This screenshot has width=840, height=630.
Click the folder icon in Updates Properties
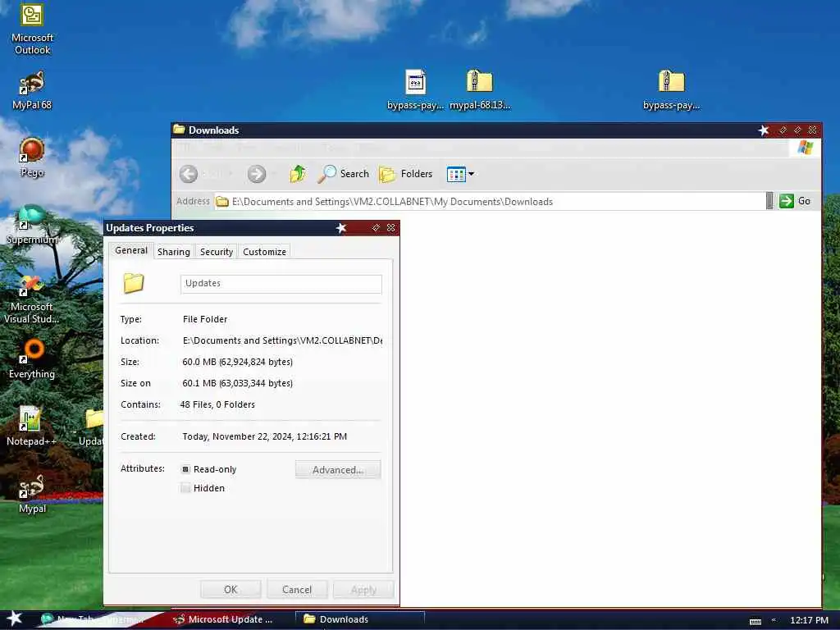pos(134,283)
